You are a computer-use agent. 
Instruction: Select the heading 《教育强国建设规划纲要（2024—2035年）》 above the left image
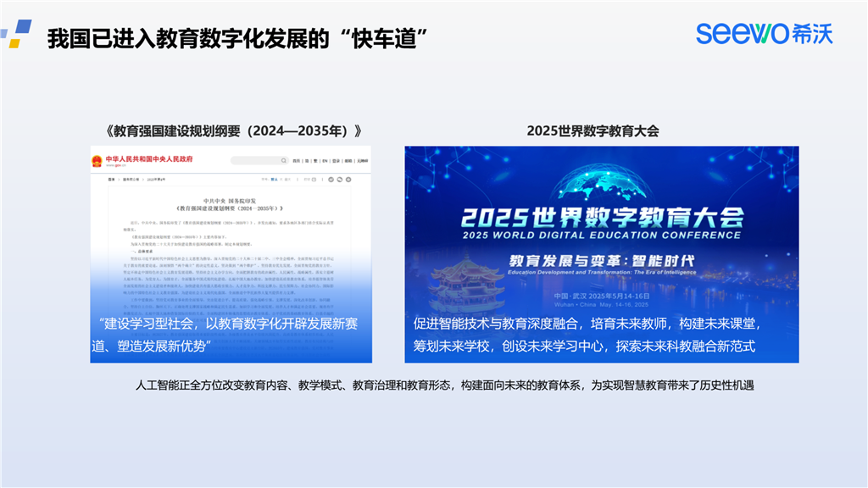tap(233, 131)
